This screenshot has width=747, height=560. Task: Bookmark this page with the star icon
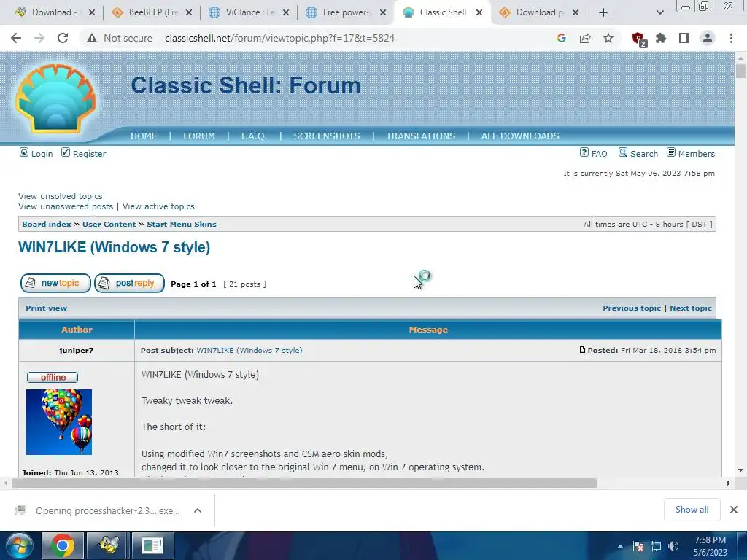(608, 38)
